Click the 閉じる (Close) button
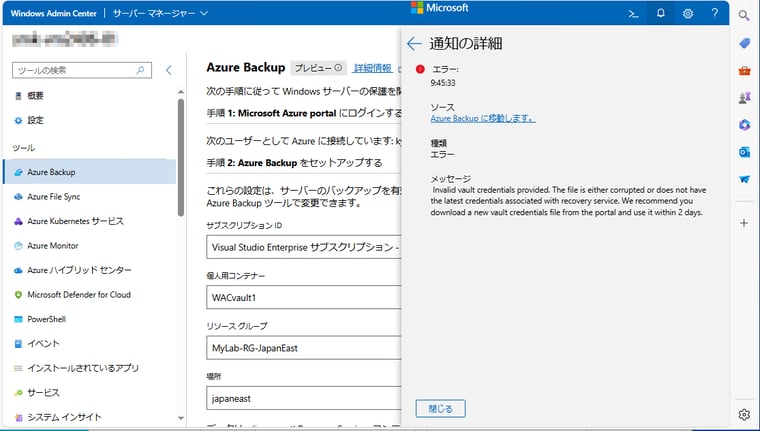Screen dimensions: 760x431 click(441, 409)
